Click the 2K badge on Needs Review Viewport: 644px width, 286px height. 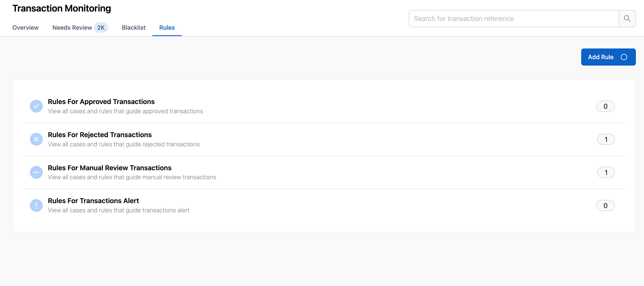click(101, 28)
